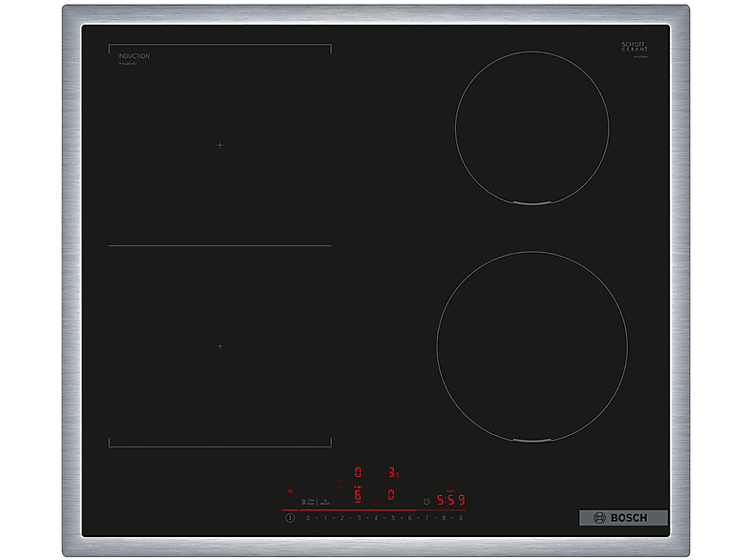Set power level 9 on slider

pos(461,518)
